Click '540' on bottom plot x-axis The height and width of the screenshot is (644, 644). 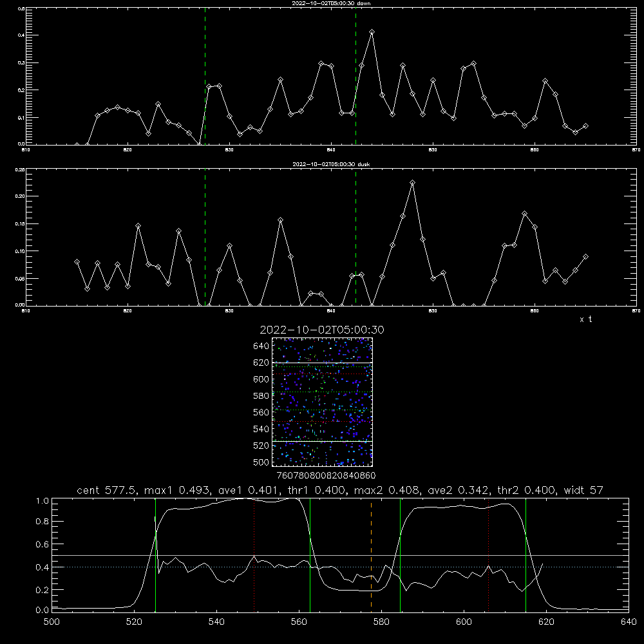[x=216, y=621]
